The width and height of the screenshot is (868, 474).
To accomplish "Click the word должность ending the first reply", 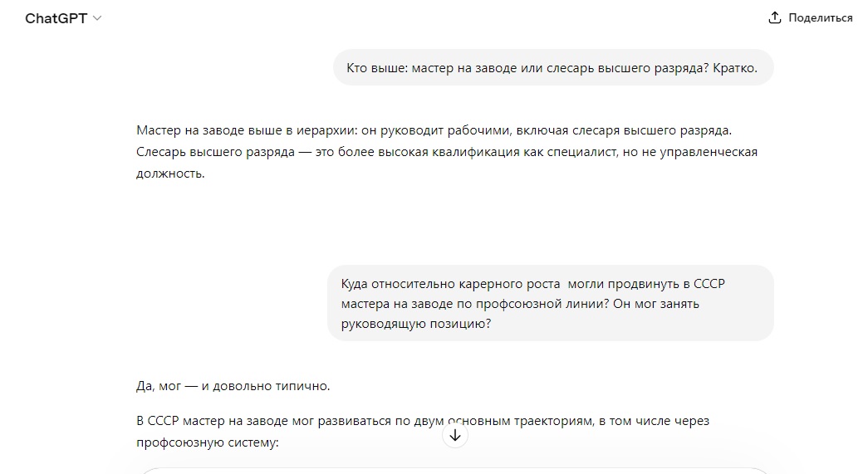I will click(169, 173).
